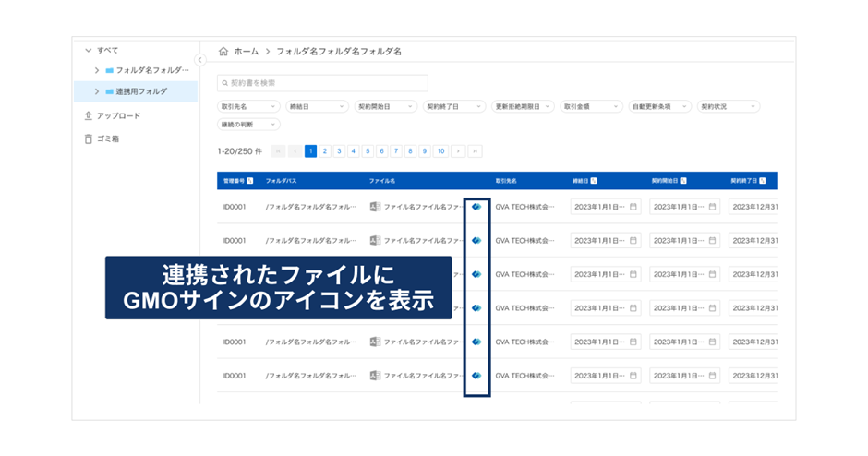This screenshot has height=456, width=868.
Task: Open the 契約状況 filter dropdown
Action: 729,107
